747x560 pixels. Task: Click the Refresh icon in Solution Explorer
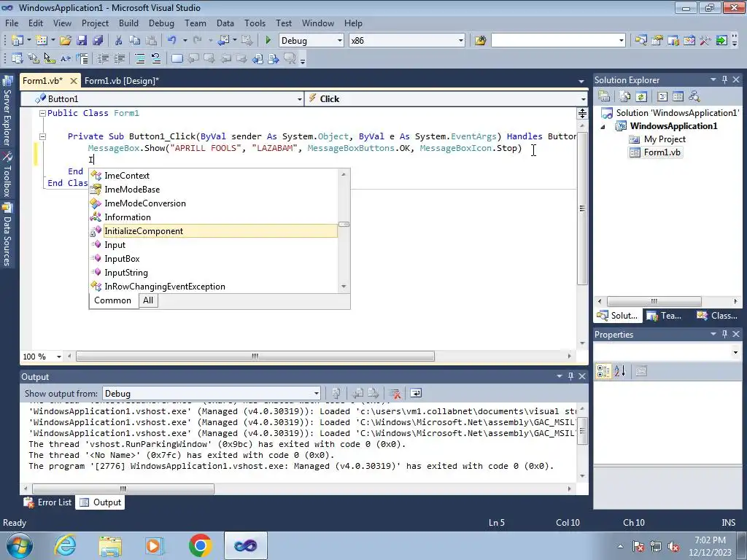pyautogui.click(x=641, y=97)
